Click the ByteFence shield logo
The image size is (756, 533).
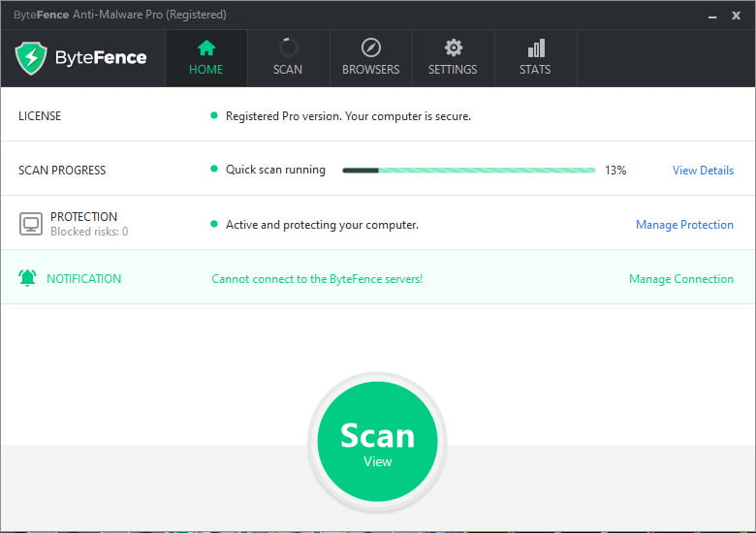tap(31, 58)
